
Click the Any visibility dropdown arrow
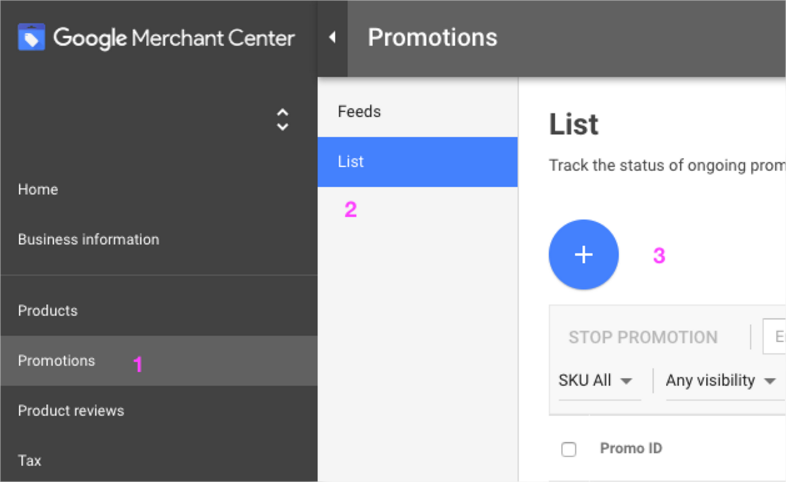point(770,381)
